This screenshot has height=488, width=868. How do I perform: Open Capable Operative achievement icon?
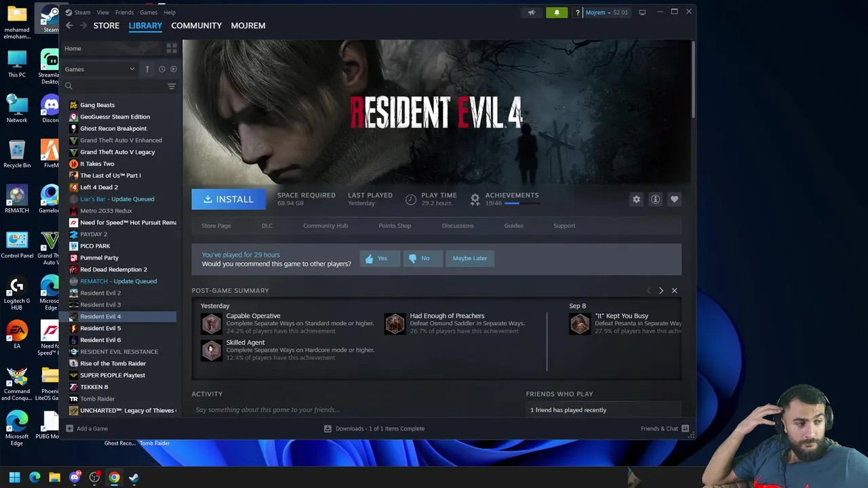pos(211,323)
